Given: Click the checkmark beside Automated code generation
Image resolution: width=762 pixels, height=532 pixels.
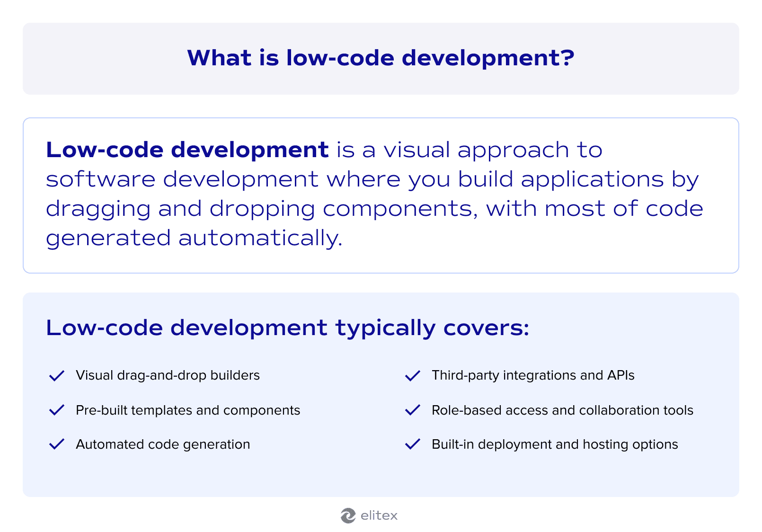Looking at the screenshot, I should pos(57,444).
